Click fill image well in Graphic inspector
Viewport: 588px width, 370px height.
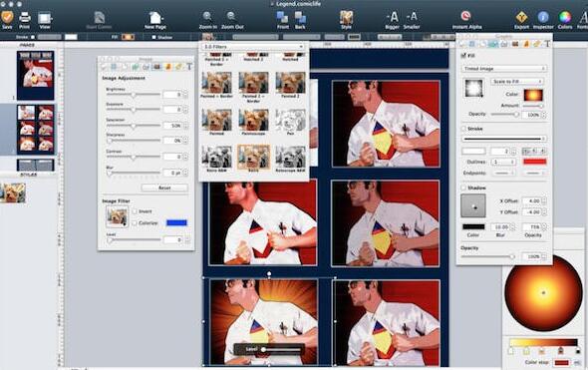473,88
